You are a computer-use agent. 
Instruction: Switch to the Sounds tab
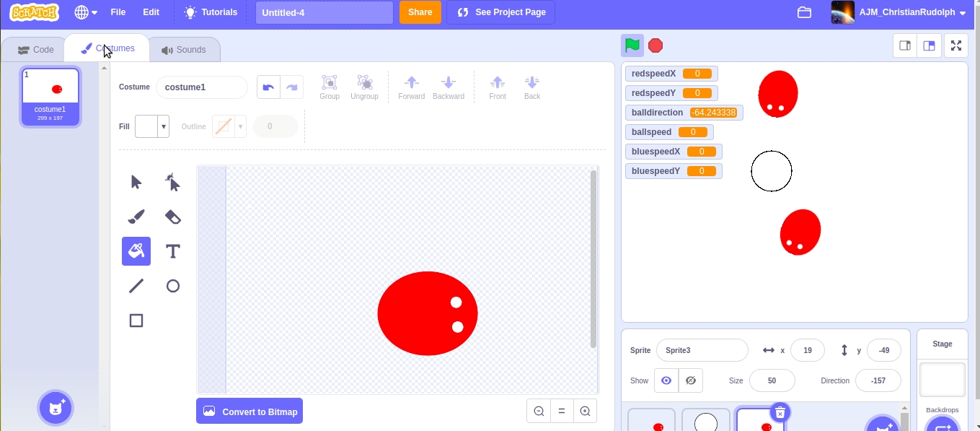point(185,49)
